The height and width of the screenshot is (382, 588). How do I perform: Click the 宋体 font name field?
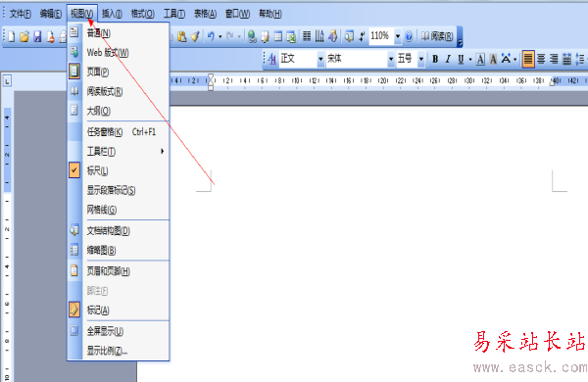(x=357, y=59)
